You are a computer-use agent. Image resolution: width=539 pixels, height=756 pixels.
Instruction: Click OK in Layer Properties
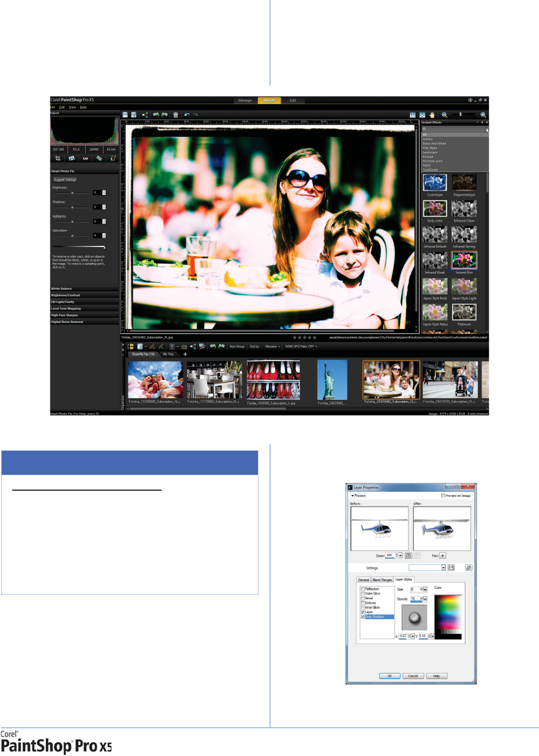pos(390,676)
